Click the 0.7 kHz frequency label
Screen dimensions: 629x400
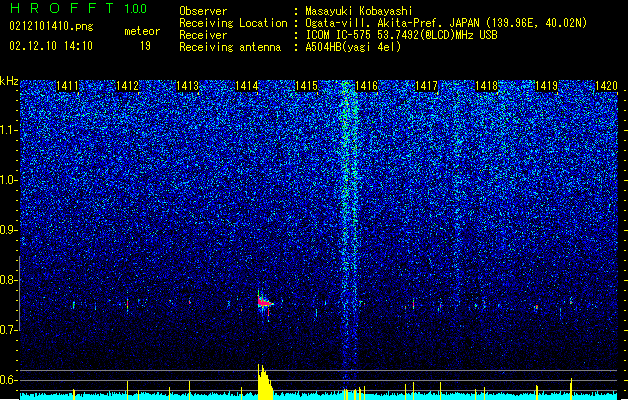point(9,330)
